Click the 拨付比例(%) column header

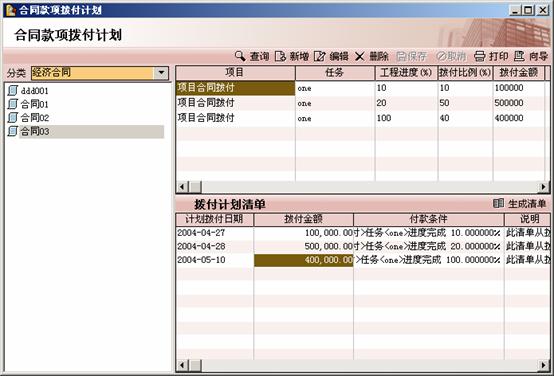(x=465, y=73)
